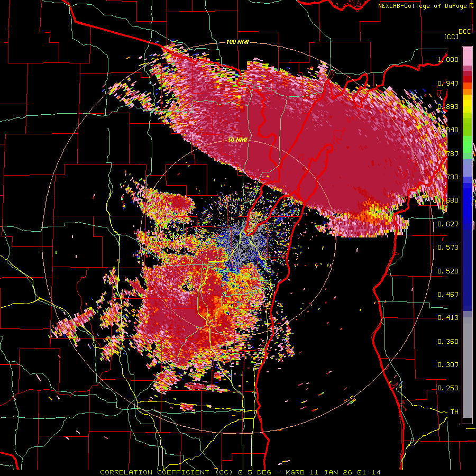Click the 0.947 legend value
Screen dimensions: 476x476
pos(448,83)
